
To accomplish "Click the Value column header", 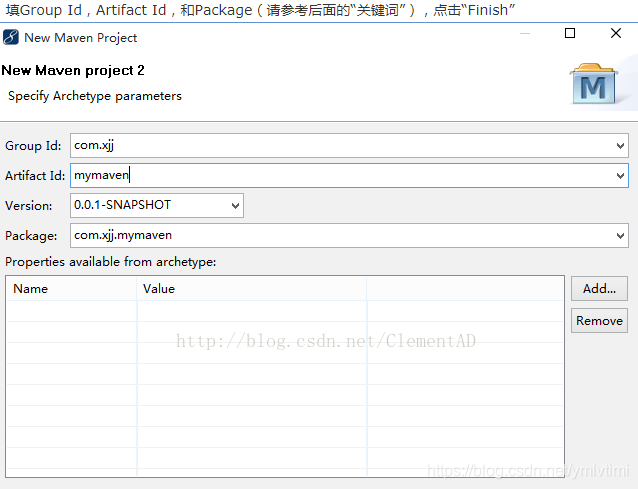I will [252, 289].
